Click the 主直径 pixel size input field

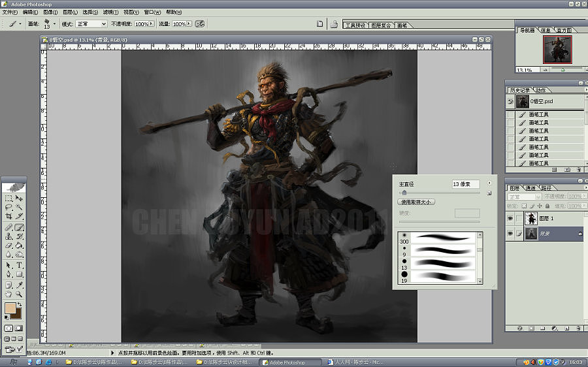(x=465, y=185)
